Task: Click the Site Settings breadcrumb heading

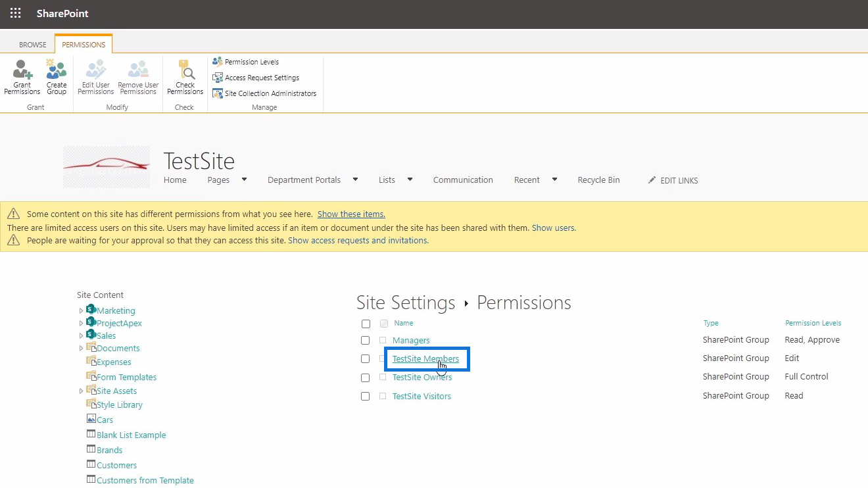Action: click(406, 303)
